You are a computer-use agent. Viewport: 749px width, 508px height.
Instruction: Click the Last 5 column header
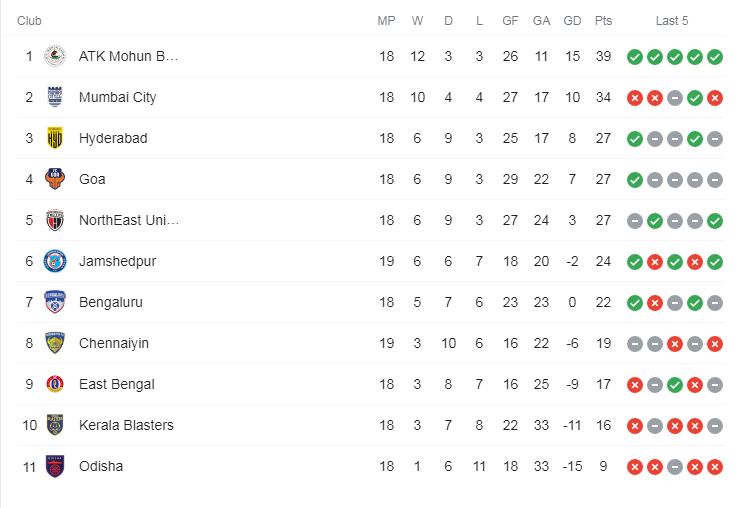click(672, 21)
